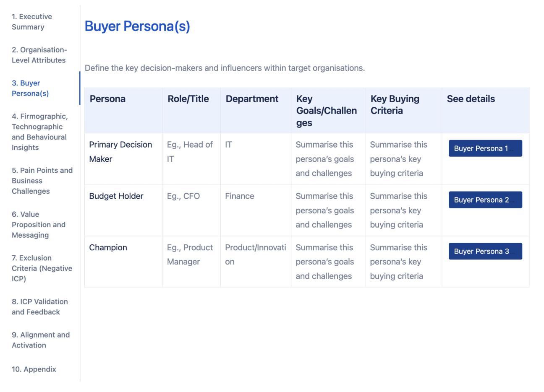Image resolution: width=544 pixels, height=392 pixels.
Task: Click the Finance department cell
Action: point(240,196)
